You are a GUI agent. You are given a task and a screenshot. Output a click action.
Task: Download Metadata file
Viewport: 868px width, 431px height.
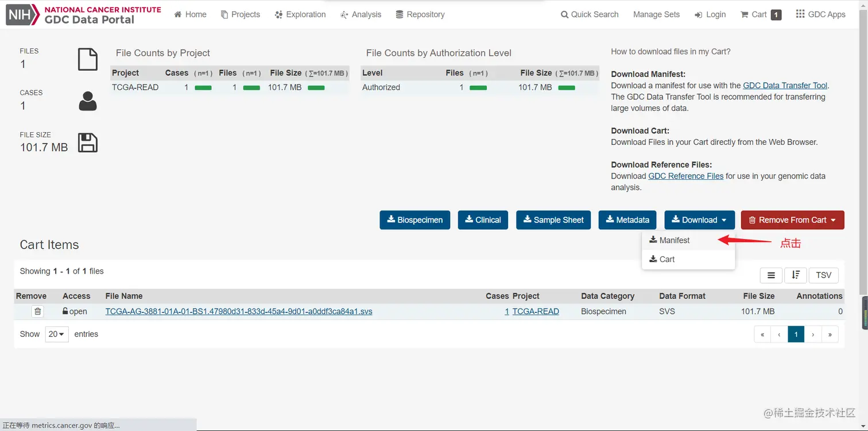(627, 220)
